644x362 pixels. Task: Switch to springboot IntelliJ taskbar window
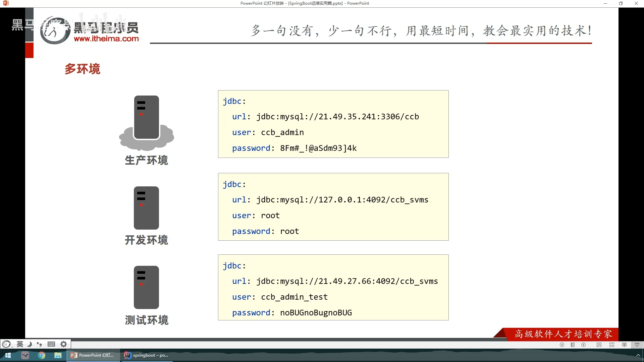click(147, 355)
